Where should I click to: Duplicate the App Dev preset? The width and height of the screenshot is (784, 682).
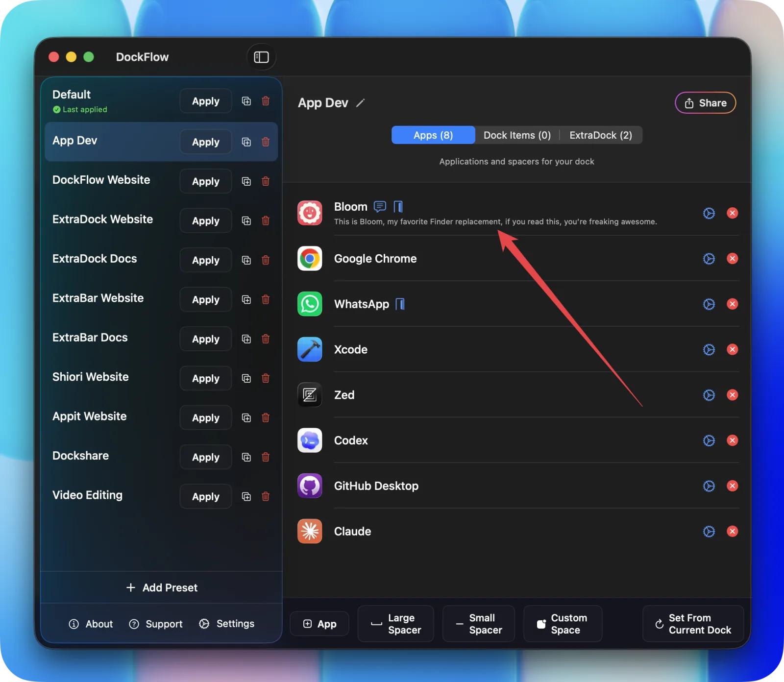(246, 142)
